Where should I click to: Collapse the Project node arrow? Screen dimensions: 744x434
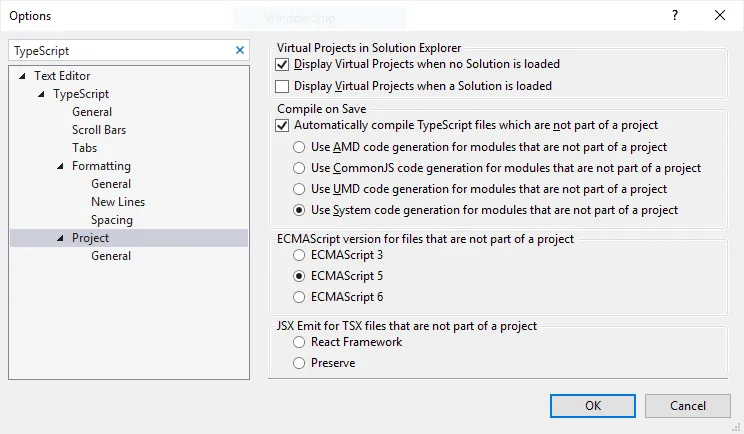[x=61, y=238]
